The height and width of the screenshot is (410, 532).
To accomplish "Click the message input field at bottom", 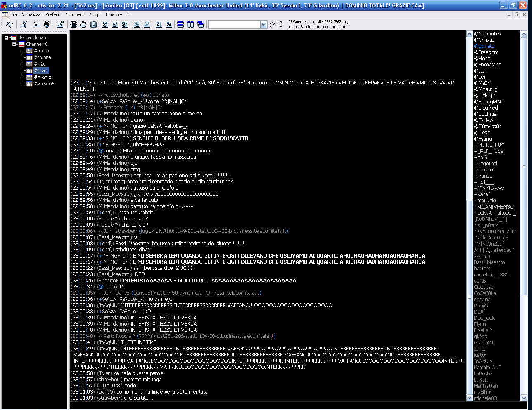I will click(297, 406).
